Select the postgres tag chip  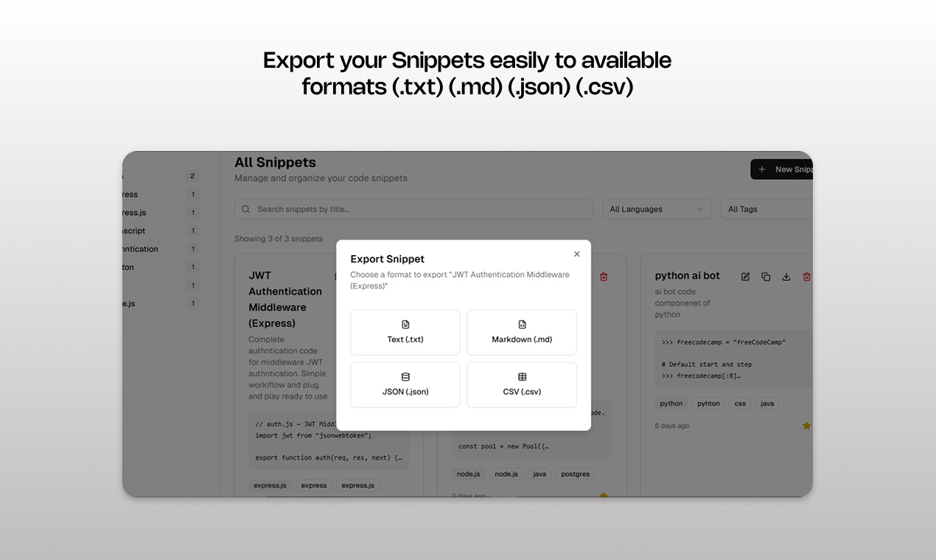[575, 474]
